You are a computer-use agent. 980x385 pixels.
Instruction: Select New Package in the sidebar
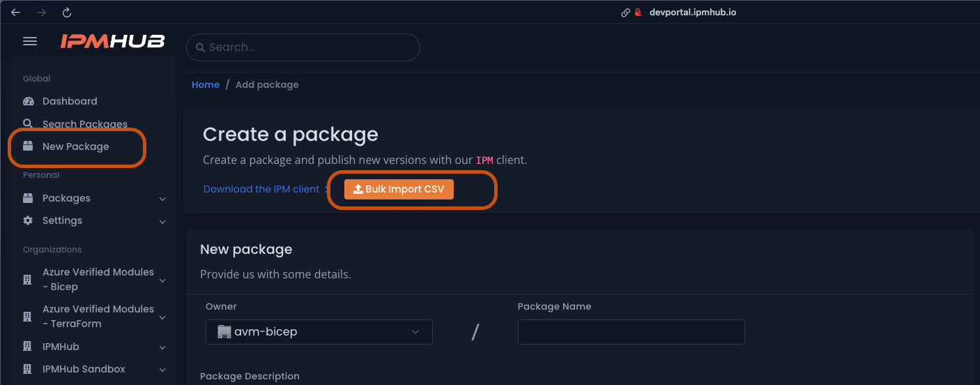click(75, 146)
